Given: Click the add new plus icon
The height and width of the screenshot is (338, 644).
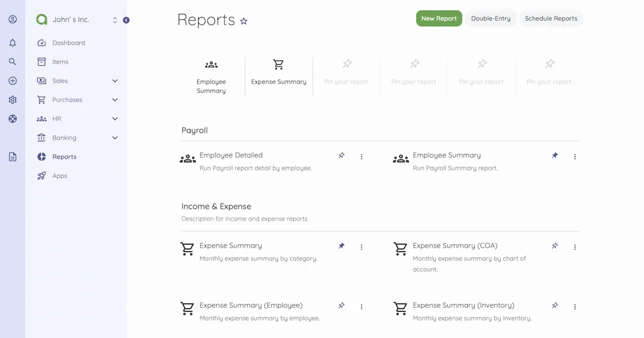Looking at the screenshot, I should pos(13,81).
